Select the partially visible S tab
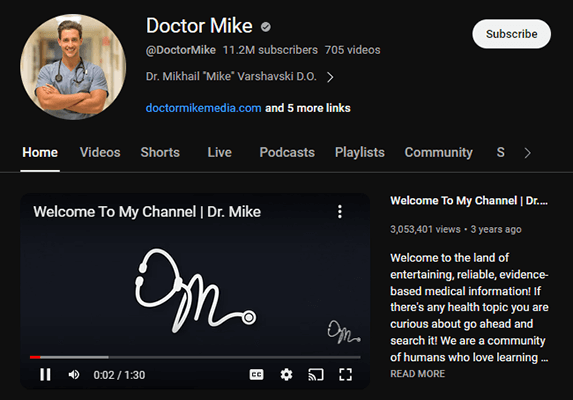Image resolution: width=573 pixels, height=400 pixels. coord(501,152)
